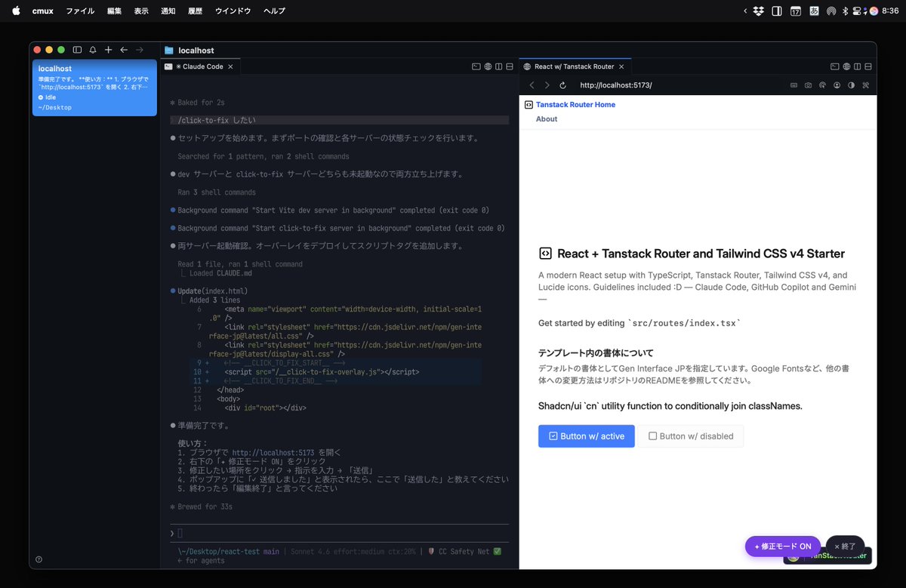
Task: Activate element picker cursor icon in browser toolbar
Action: pyautogui.click(x=822, y=85)
